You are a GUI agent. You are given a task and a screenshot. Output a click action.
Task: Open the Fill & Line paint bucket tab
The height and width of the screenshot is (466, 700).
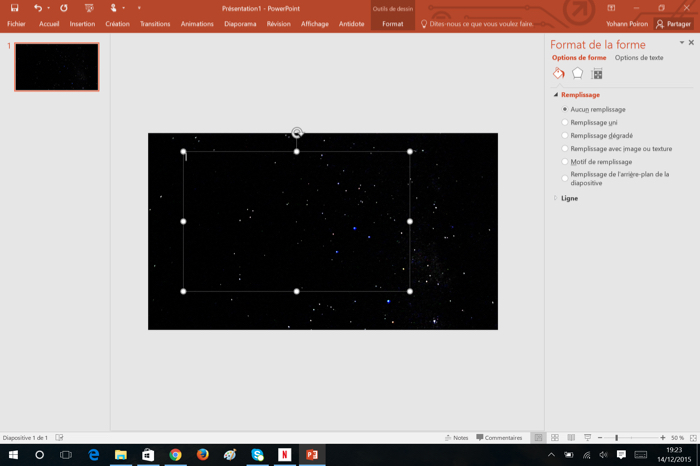[559, 74]
